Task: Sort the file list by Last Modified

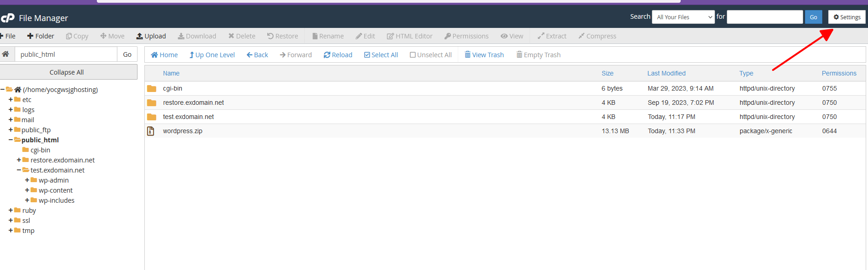Action: [x=666, y=73]
